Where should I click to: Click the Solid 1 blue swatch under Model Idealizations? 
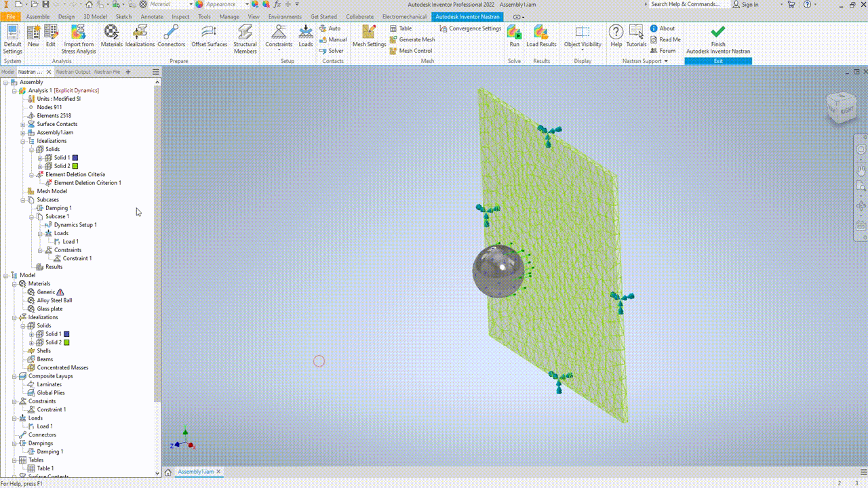tap(66, 334)
